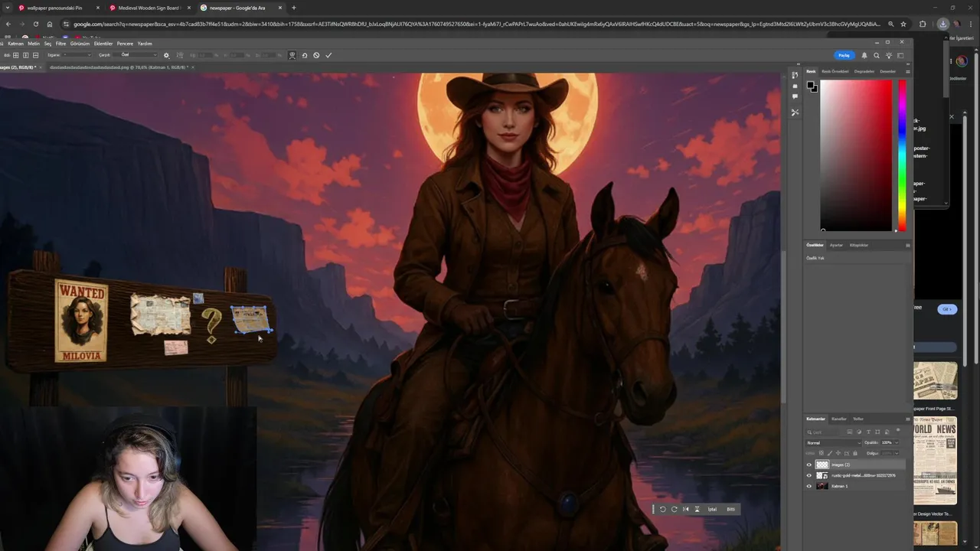Filter layers by pixel layer icon
The width and height of the screenshot is (980, 551).
850,432
